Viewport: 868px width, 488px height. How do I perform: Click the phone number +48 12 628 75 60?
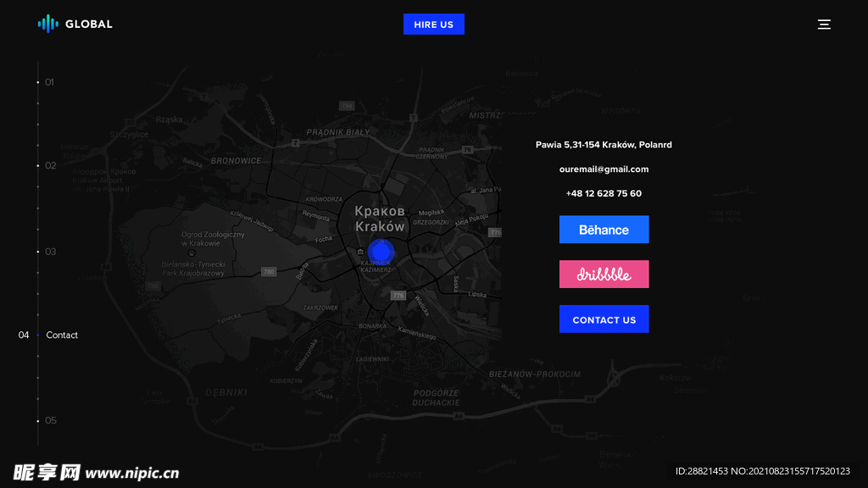click(x=604, y=194)
